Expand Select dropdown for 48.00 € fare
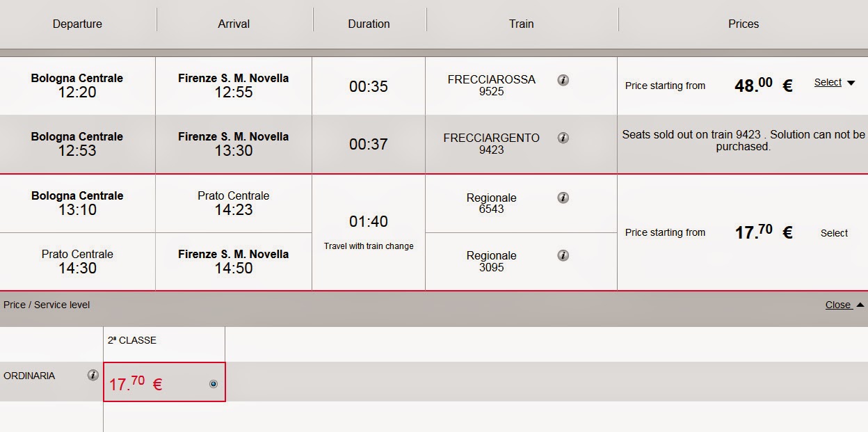 tap(828, 82)
